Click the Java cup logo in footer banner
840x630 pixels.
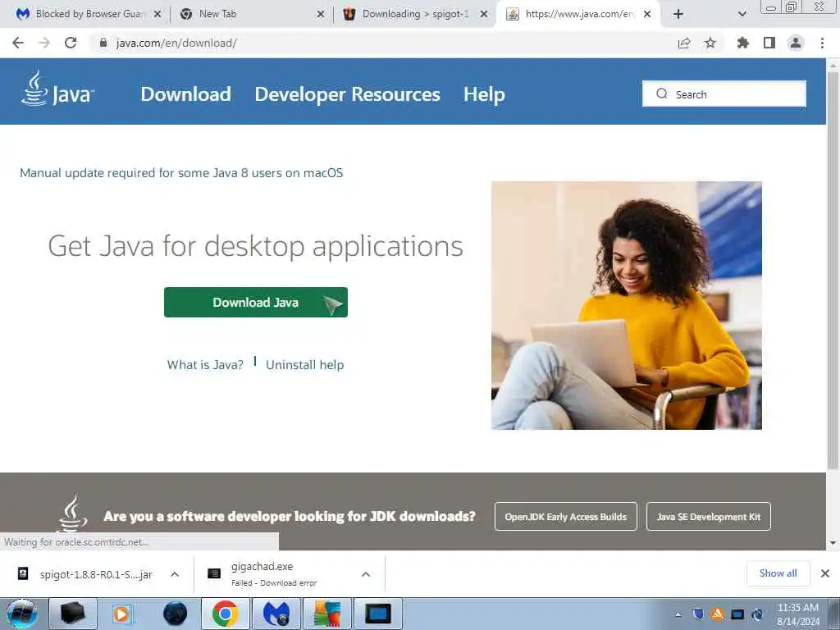(72, 514)
